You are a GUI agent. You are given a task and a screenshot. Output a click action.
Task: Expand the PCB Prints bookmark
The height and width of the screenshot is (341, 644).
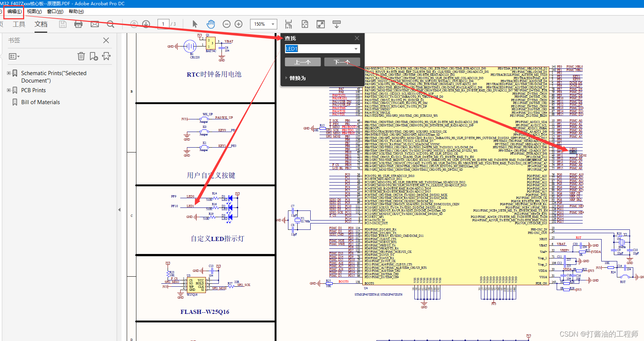(x=9, y=90)
